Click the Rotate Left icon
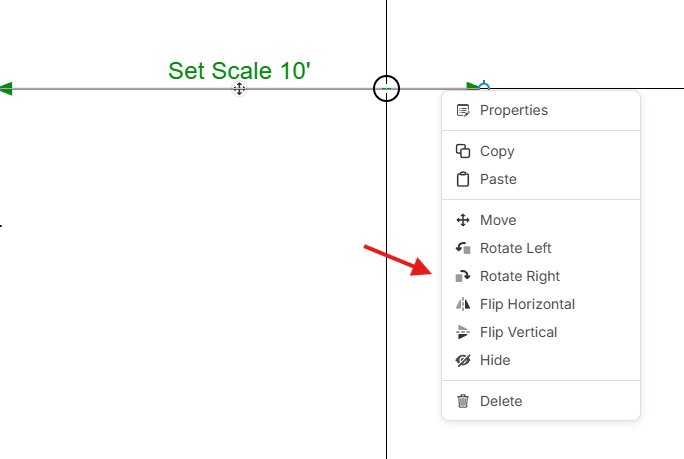 click(x=463, y=248)
